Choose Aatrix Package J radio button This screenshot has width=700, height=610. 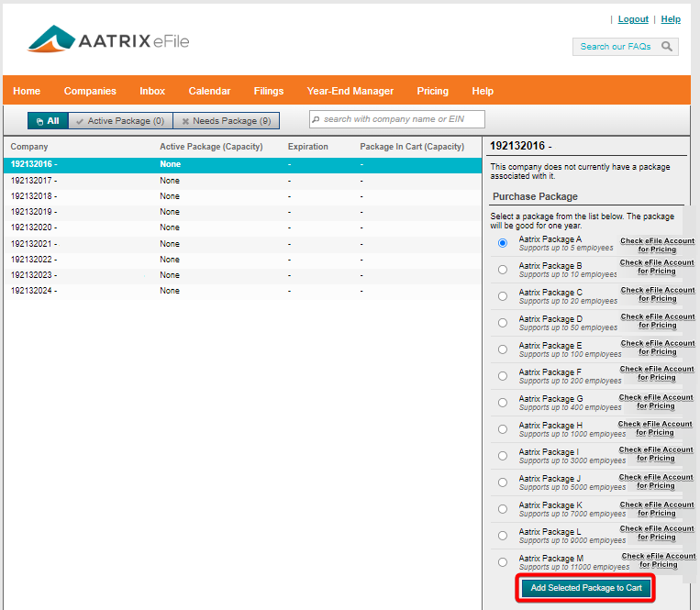click(503, 482)
